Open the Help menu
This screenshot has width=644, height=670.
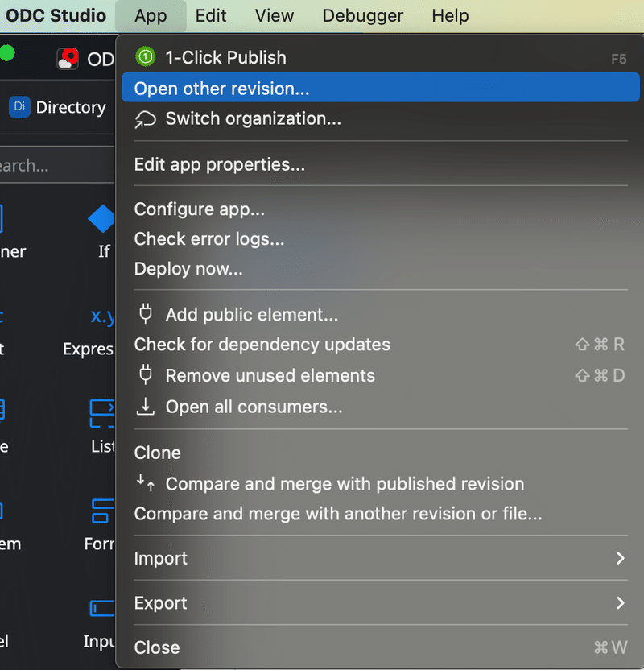tap(450, 16)
